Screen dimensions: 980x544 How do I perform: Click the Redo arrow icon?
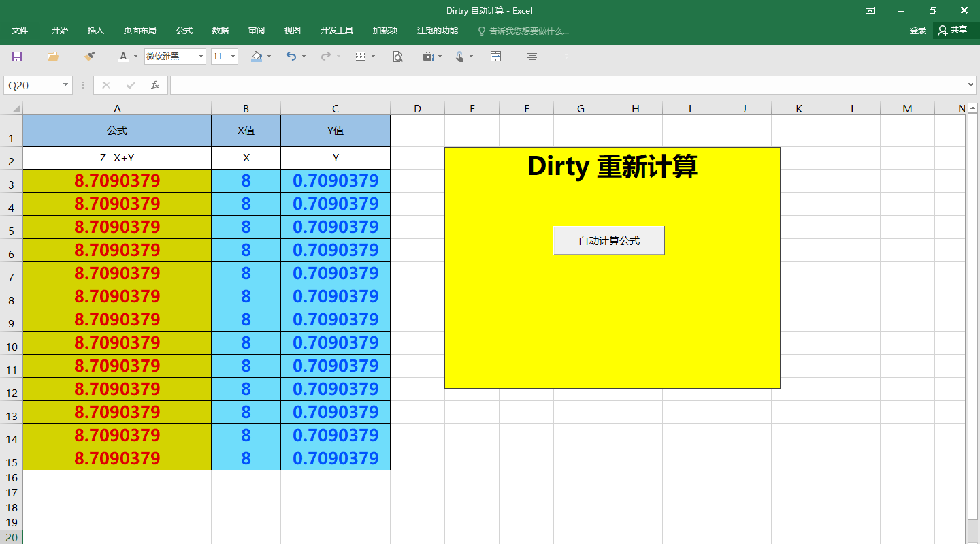click(326, 57)
